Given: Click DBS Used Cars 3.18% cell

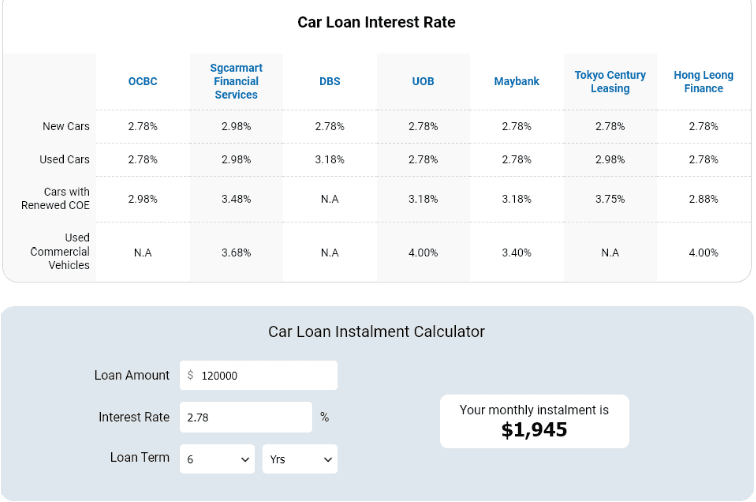Looking at the screenshot, I should (x=330, y=160).
